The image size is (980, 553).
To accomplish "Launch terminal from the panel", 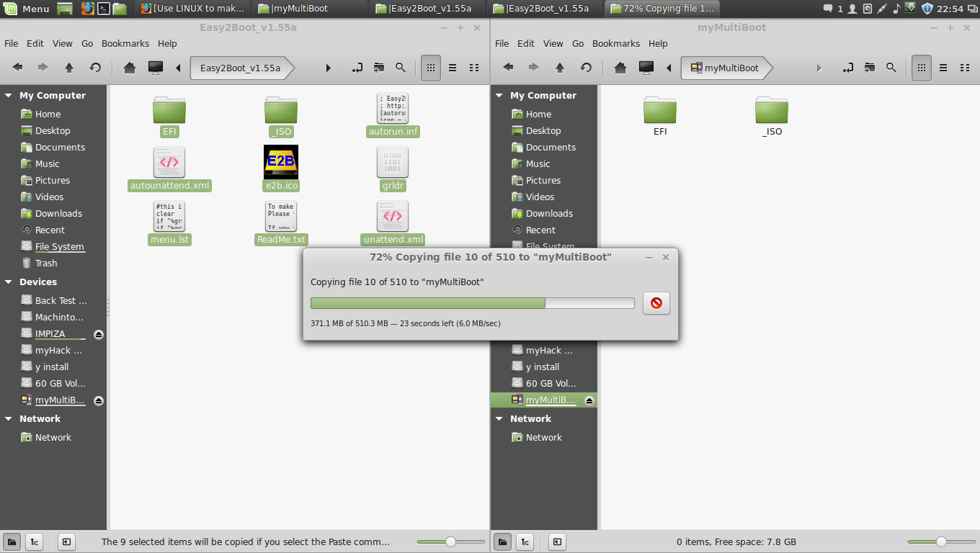I will [x=104, y=9].
